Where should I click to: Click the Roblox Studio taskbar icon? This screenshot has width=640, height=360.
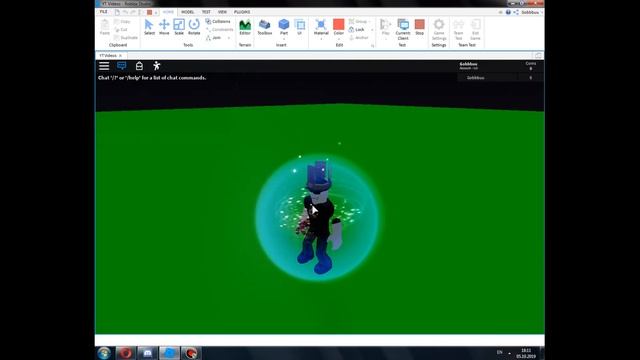169,353
